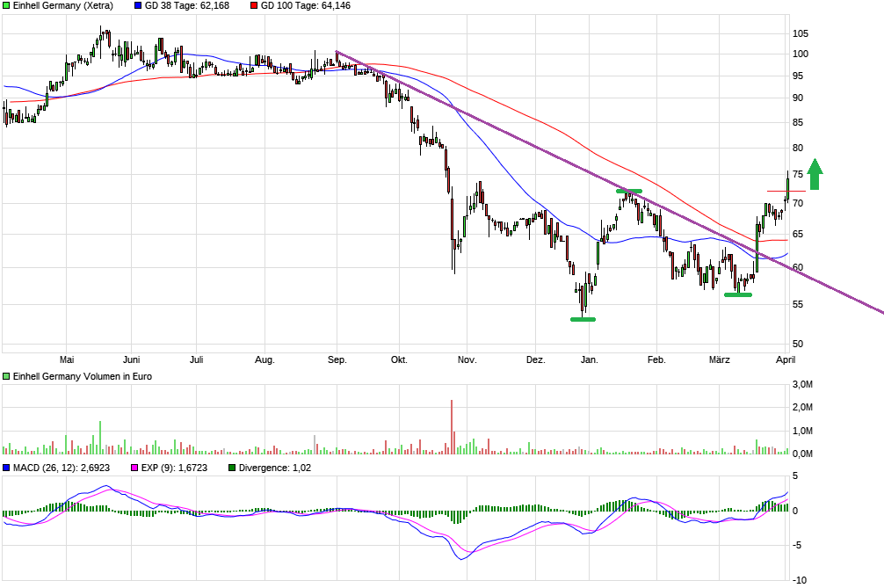Click the 2,0M volume axis label
This screenshot has height=588, width=884.
coord(802,408)
